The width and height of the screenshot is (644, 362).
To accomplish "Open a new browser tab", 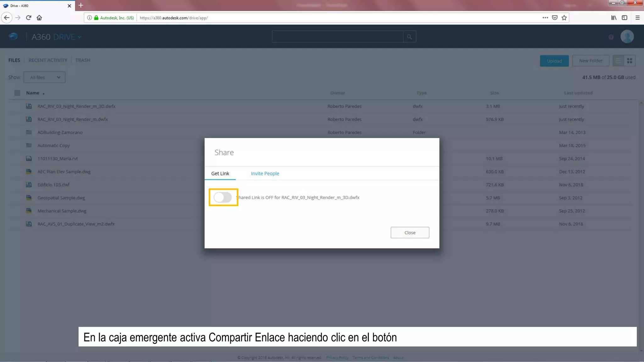I will (x=81, y=5).
